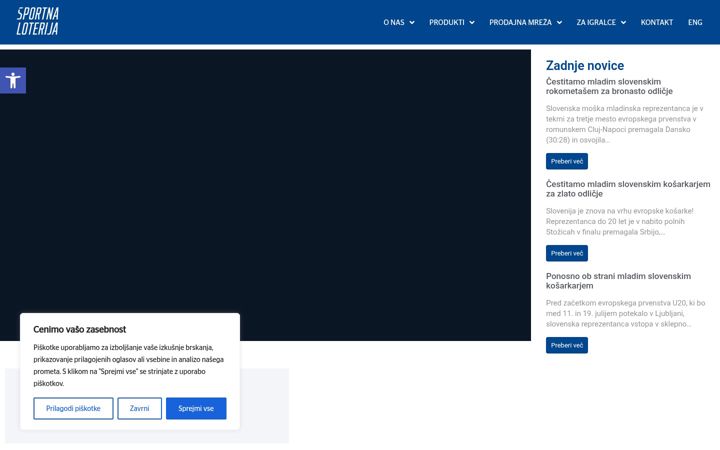This screenshot has width=720, height=450.
Task: Open the ZA IGRALCE menu
Action: coord(596,22)
